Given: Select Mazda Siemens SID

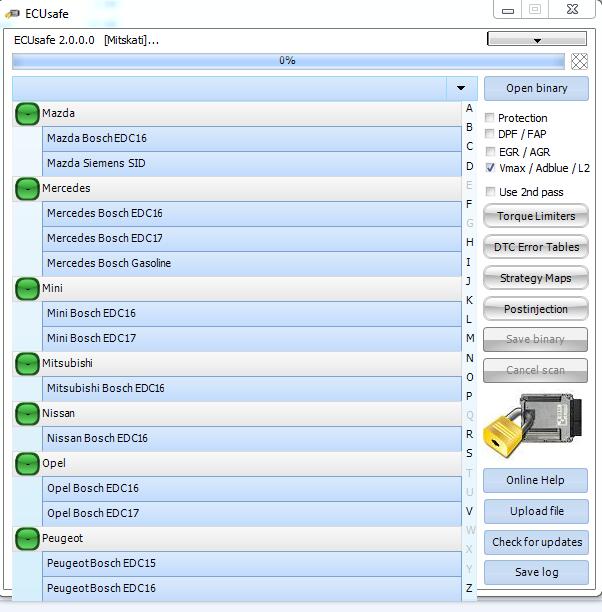Looking at the screenshot, I should point(252,164).
